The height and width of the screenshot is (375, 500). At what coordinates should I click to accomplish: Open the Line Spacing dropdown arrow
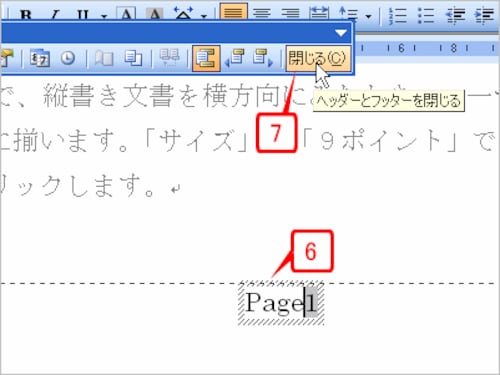pos(368,15)
